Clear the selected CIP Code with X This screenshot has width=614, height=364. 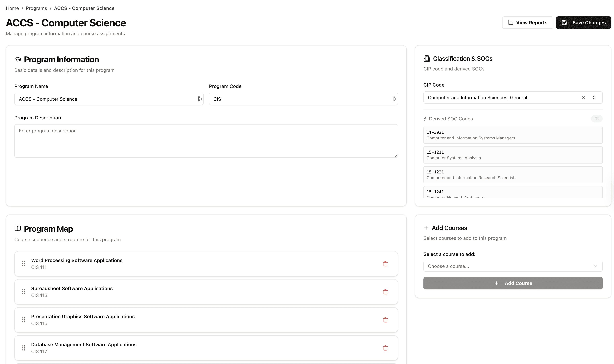click(x=583, y=98)
